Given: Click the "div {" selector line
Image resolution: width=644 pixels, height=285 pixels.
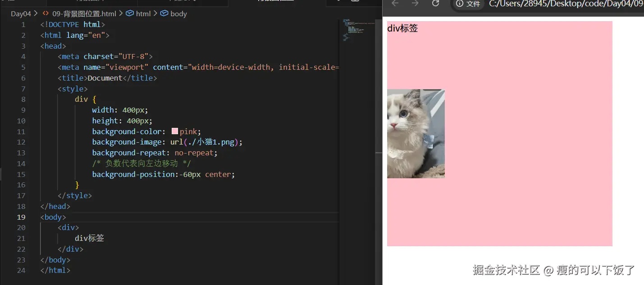Looking at the screenshot, I should tap(86, 99).
